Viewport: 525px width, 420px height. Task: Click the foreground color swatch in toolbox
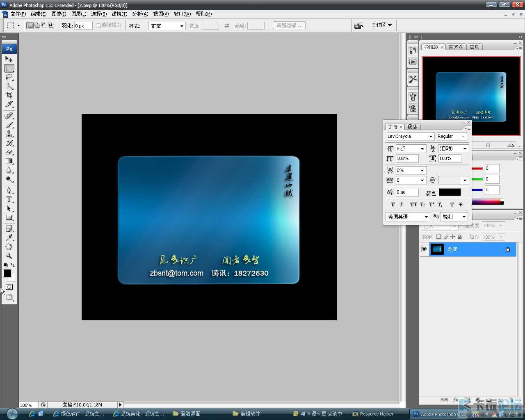pos(7,273)
